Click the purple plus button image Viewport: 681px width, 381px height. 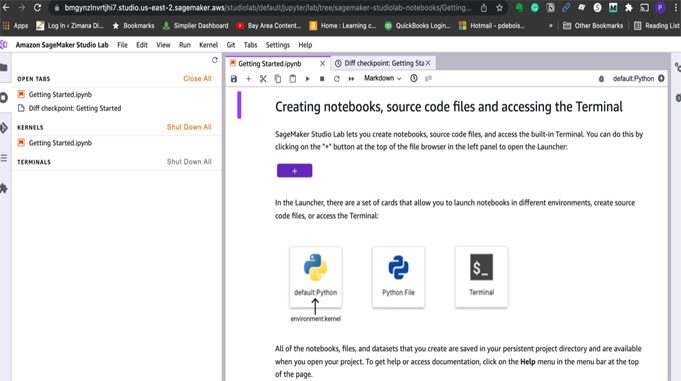point(294,171)
